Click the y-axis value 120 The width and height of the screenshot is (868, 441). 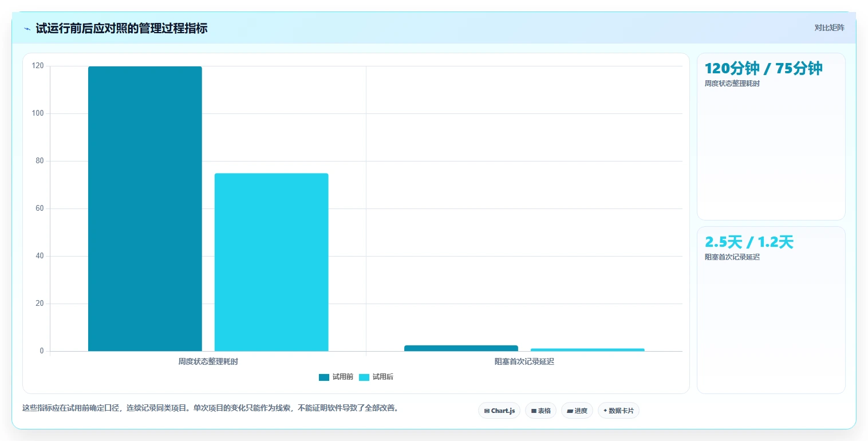click(x=38, y=66)
